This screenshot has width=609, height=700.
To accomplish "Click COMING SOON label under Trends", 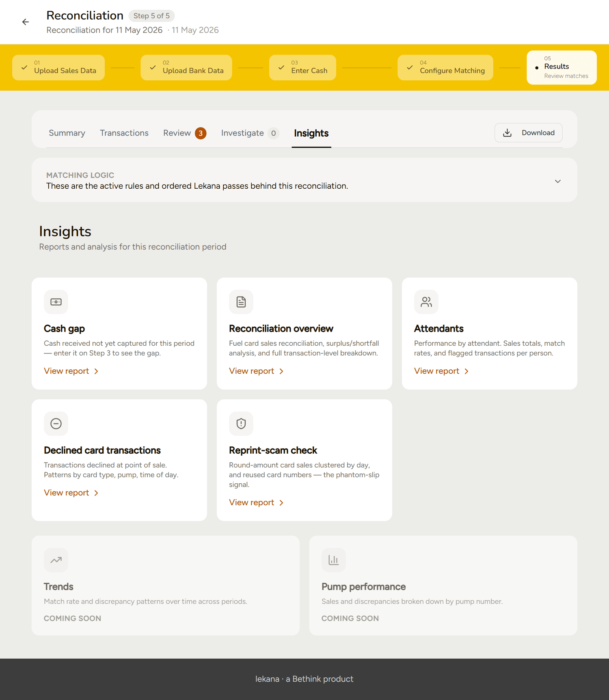I will pyautogui.click(x=72, y=618).
